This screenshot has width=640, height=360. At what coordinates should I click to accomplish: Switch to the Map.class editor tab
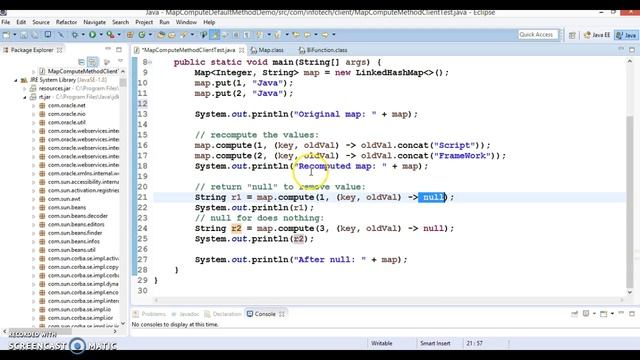267,50
